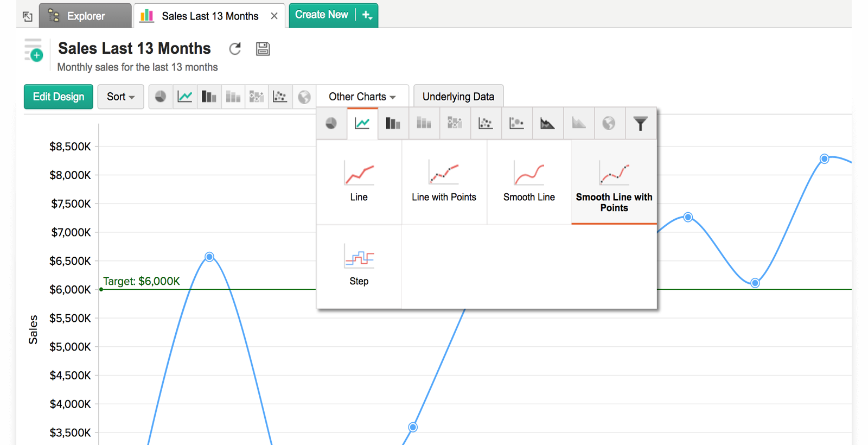Select the Smooth Line chart type
Screen dimensions: 868x445
coord(529,182)
